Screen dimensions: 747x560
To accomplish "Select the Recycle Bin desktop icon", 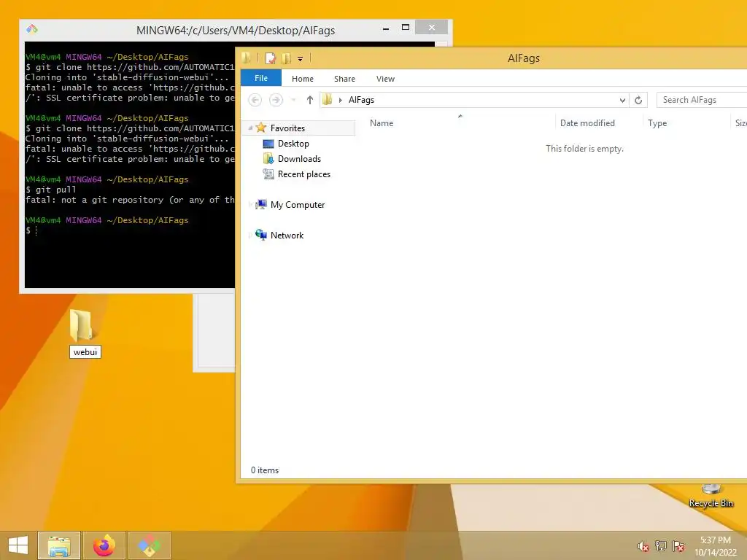I will [711, 495].
